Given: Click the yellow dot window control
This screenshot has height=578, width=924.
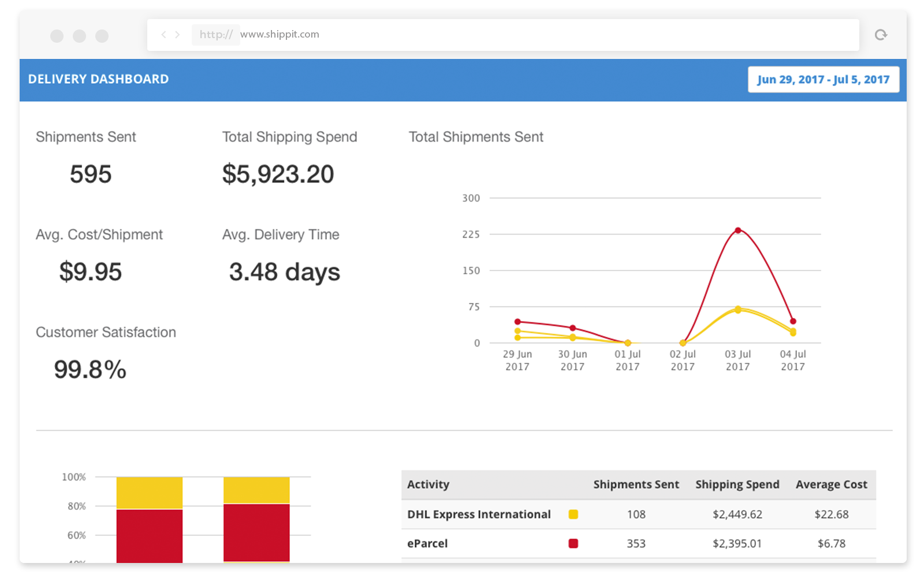Looking at the screenshot, I should point(79,36).
